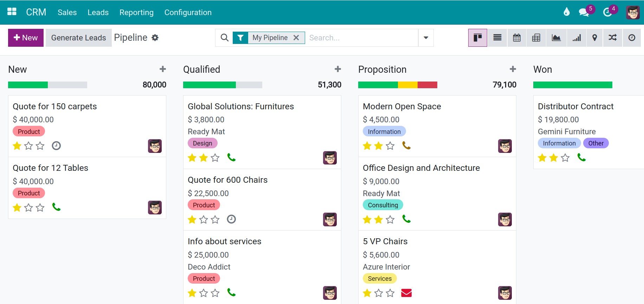Toggle first star on Modern Open Space
The image size is (644, 304).
point(367,146)
